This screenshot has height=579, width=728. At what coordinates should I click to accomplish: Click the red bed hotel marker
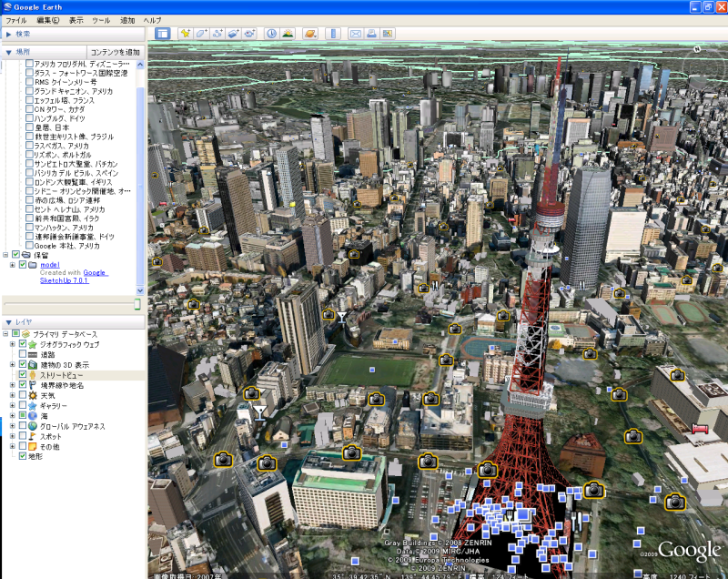pyautogui.click(x=700, y=428)
